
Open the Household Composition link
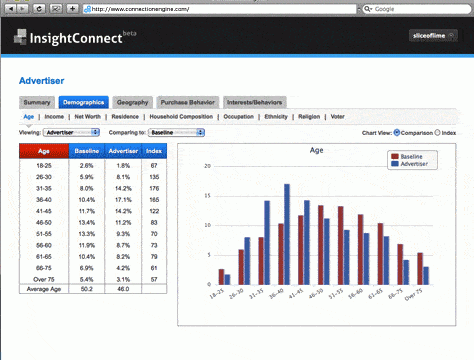coord(181,117)
